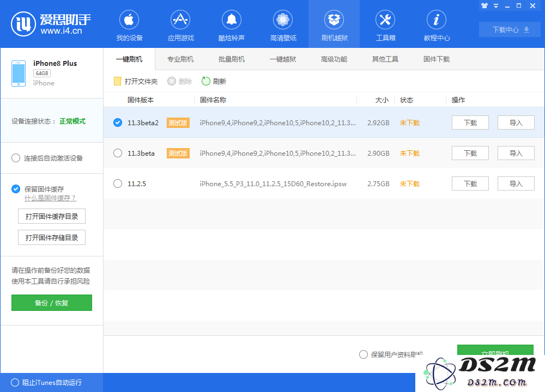The height and width of the screenshot is (392, 545).
Task: Click the 正常模式 connection status text
Action: coord(72,121)
